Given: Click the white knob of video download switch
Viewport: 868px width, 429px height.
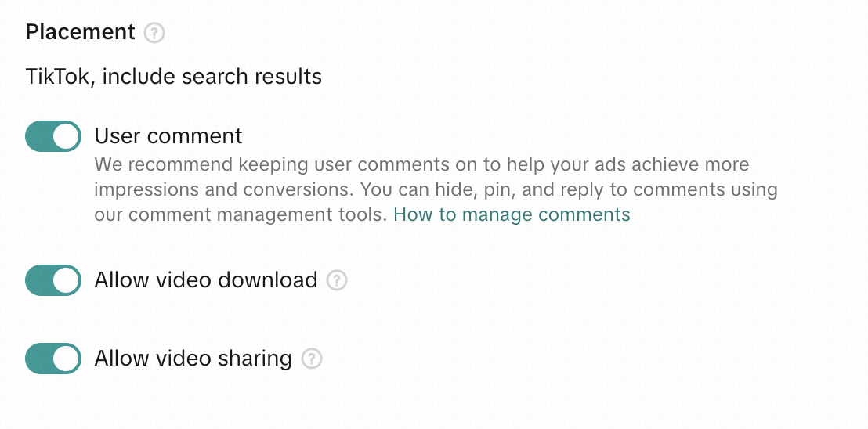Looking at the screenshot, I should (x=67, y=280).
